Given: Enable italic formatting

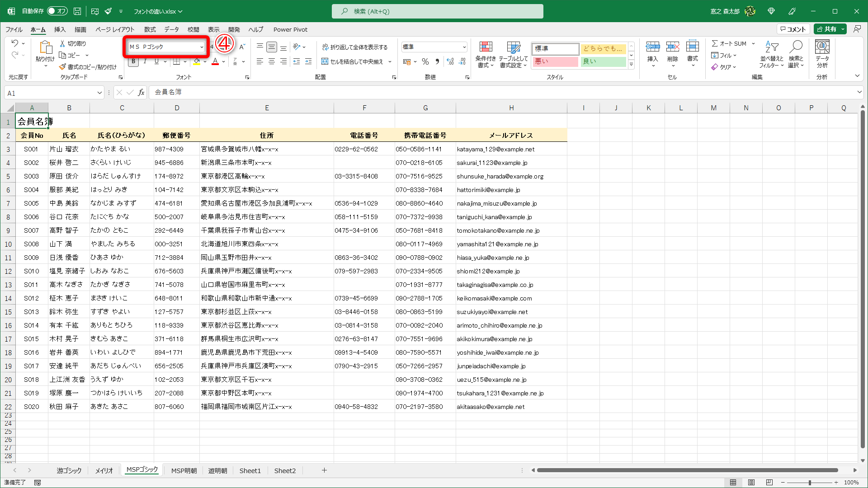Looking at the screenshot, I should point(145,61).
